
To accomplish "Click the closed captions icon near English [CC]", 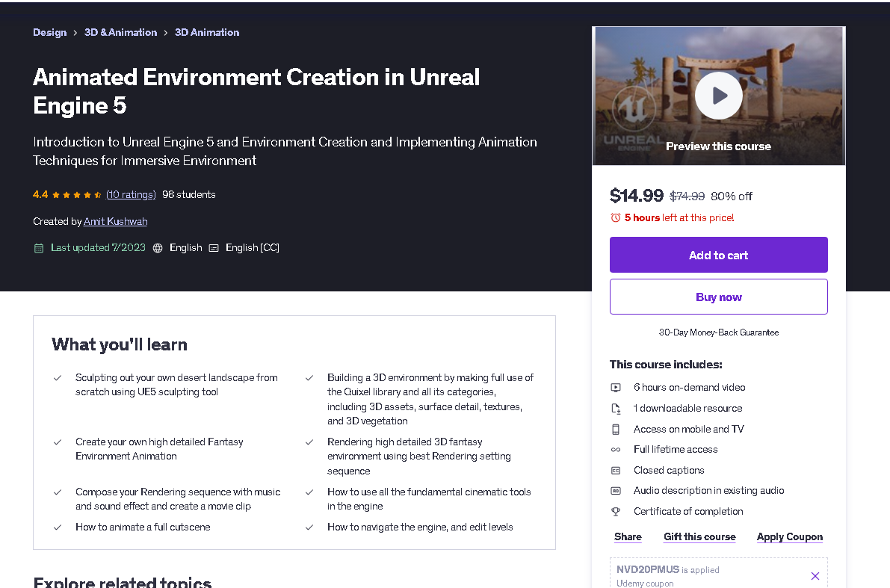I will 214,248.
